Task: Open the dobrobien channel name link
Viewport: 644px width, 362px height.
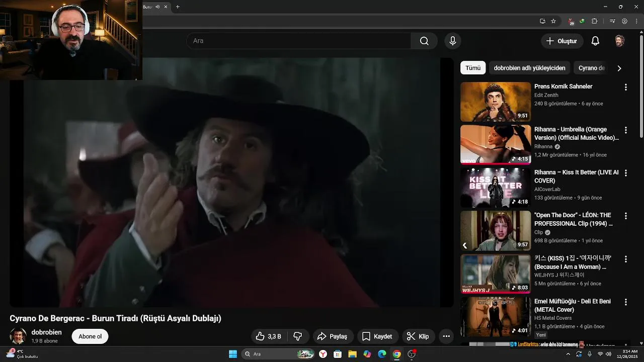Action: (46, 332)
